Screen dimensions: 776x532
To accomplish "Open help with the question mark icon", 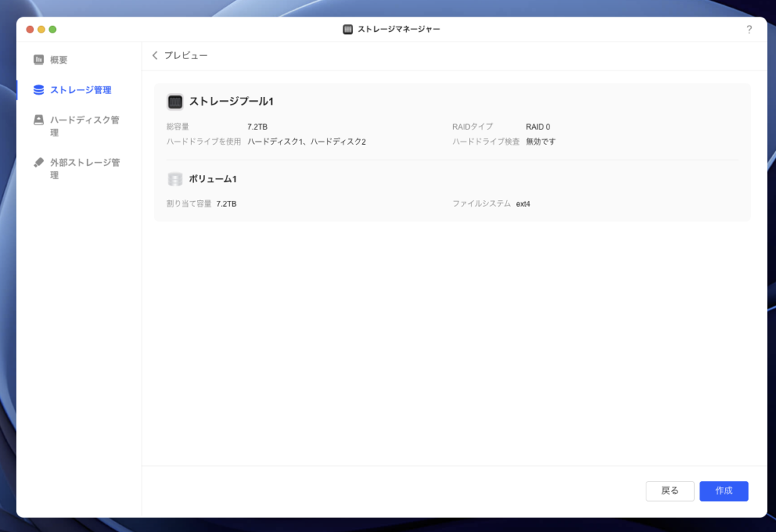I will 749,30.
